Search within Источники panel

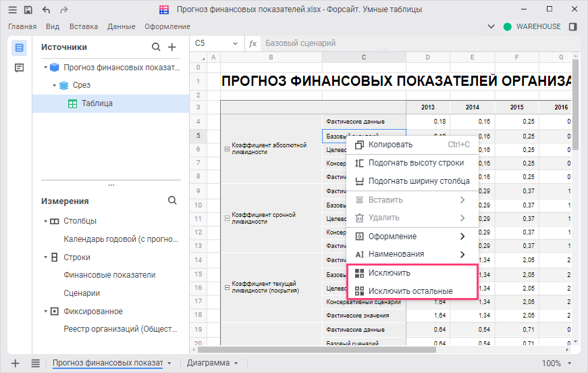click(x=156, y=47)
